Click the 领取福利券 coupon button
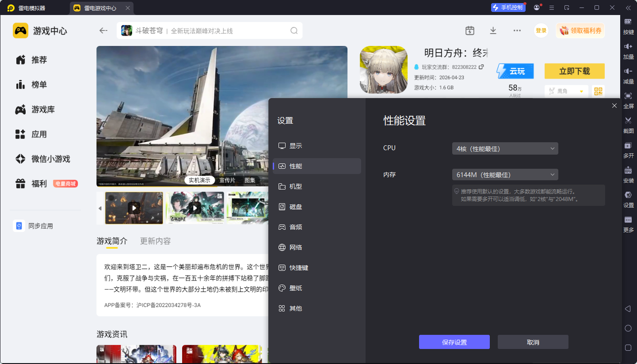Viewport: 637px width, 364px height. (580, 30)
